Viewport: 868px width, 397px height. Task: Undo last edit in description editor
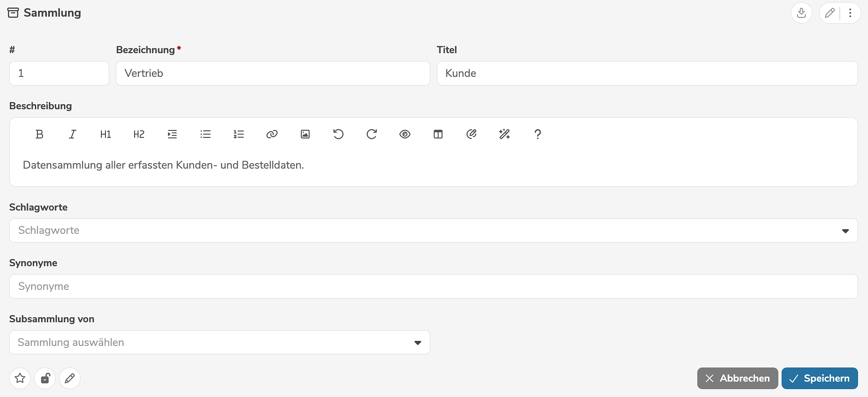pos(338,134)
